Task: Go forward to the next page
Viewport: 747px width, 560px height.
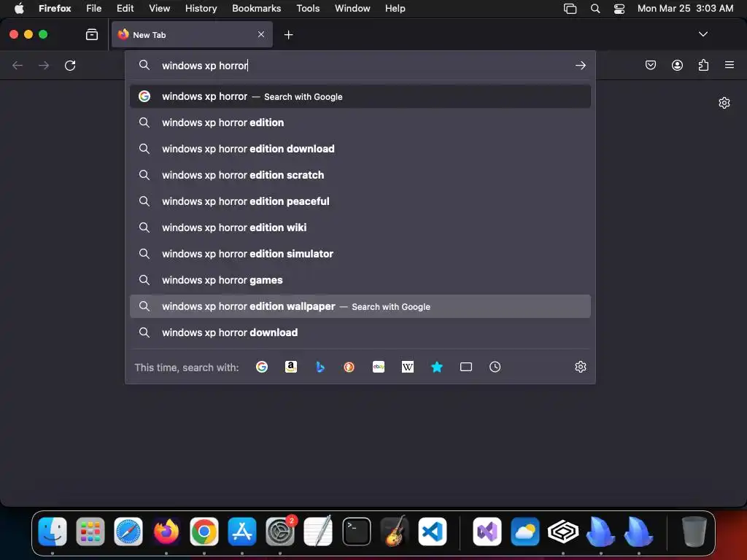Action: [x=44, y=65]
